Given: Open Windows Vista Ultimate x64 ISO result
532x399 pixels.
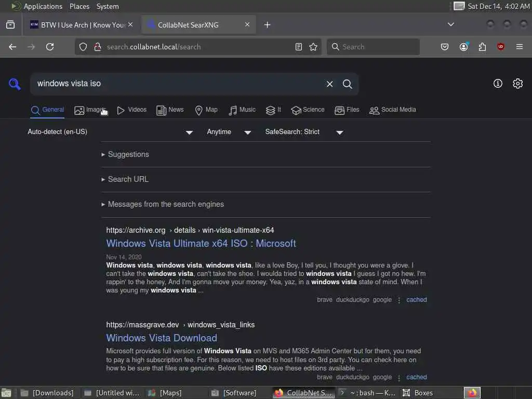Looking at the screenshot, I should (x=201, y=243).
